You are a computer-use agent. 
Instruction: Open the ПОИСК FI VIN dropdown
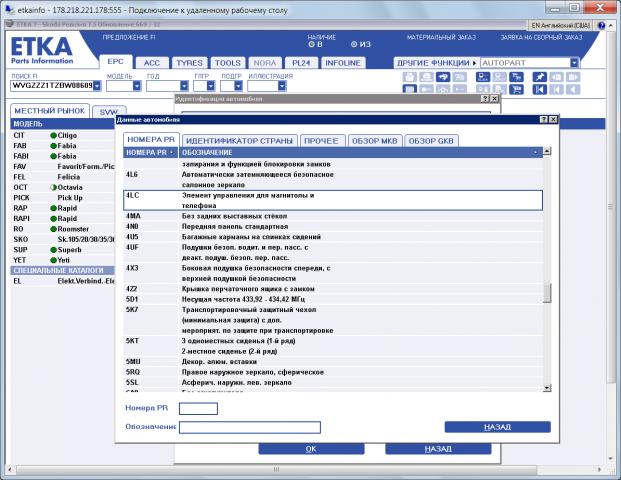click(x=97, y=86)
